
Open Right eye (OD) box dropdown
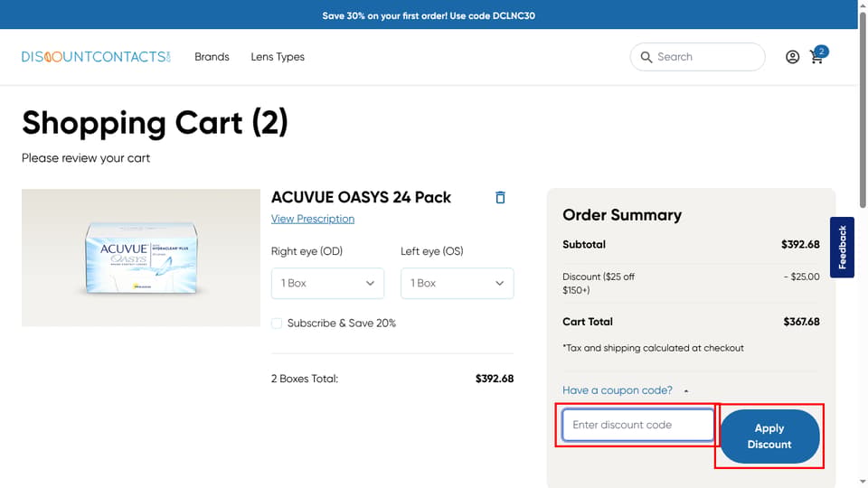[327, 283]
